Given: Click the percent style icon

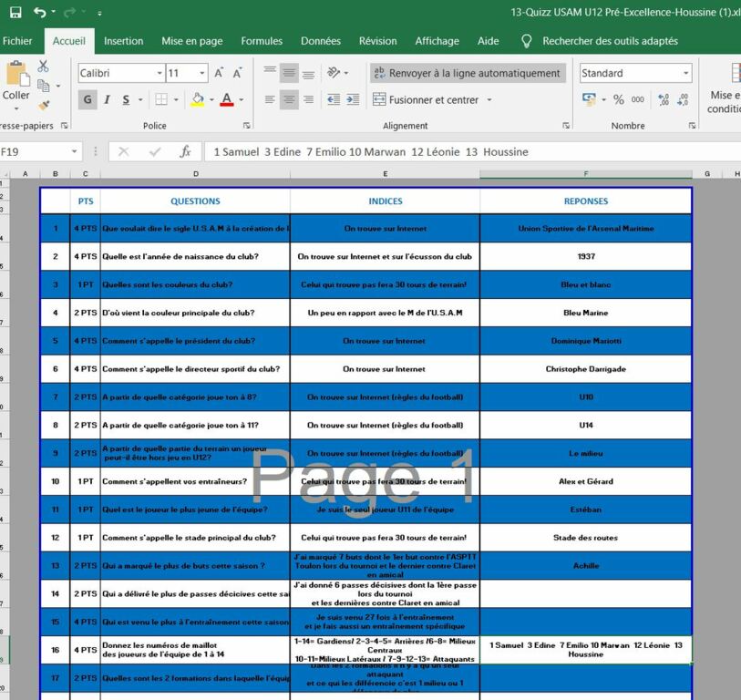Looking at the screenshot, I should (x=619, y=99).
